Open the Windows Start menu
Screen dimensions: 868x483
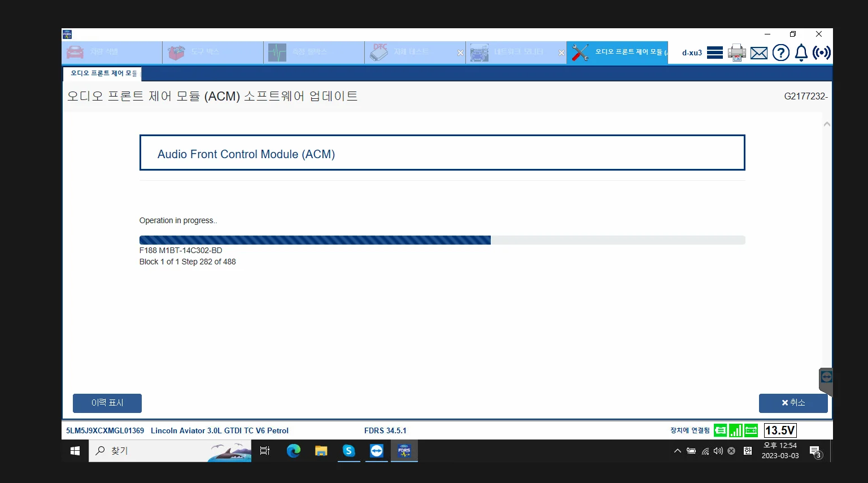click(75, 451)
